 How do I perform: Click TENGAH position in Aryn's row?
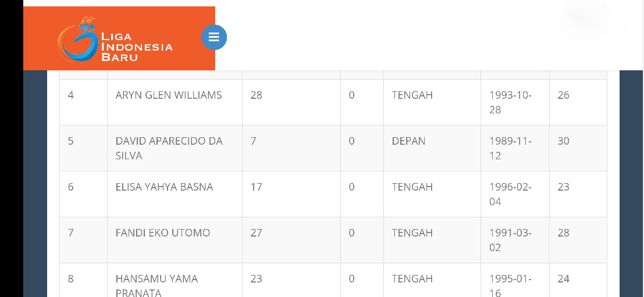pyautogui.click(x=432, y=102)
